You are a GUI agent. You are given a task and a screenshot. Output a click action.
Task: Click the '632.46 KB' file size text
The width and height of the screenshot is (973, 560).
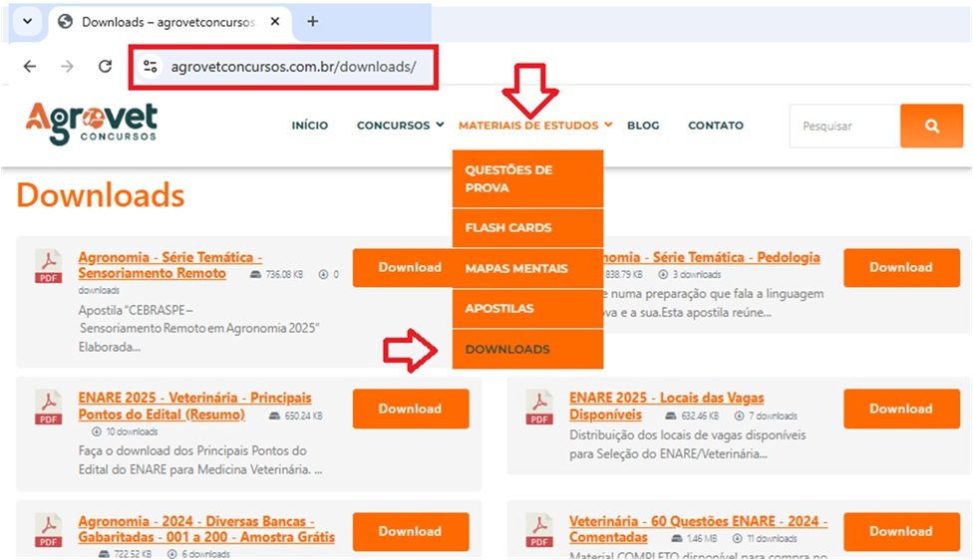point(700,416)
